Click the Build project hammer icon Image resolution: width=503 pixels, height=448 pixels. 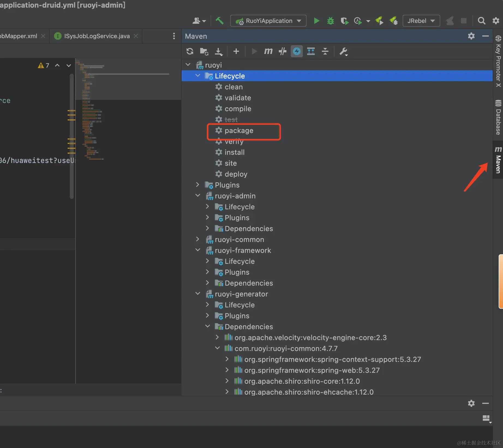pyautogui.click(x=220, y=21)
